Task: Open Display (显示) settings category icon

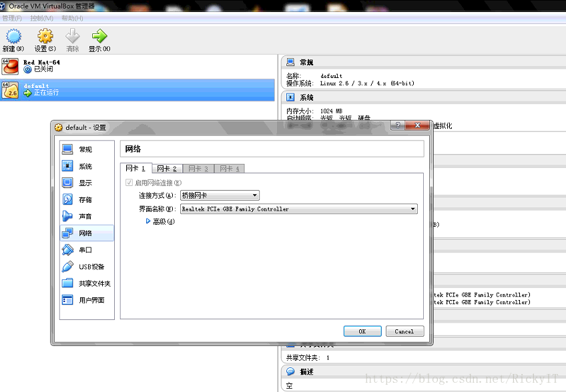Action: (x=67, y=183)
